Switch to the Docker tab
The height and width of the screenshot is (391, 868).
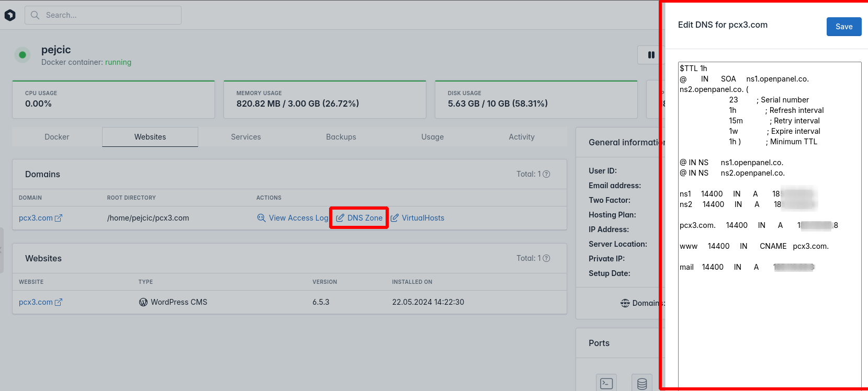(x=57, y=137)
